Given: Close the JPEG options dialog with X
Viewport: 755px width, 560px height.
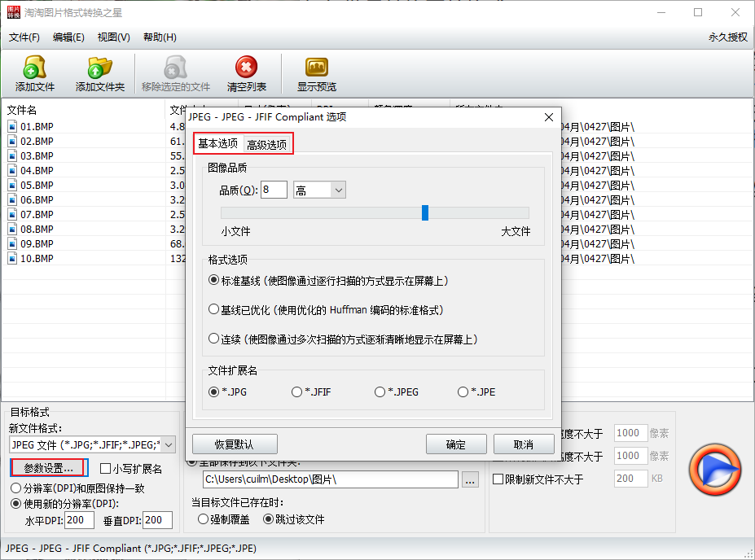Looking at the screenshot, I should pos(549,117).
